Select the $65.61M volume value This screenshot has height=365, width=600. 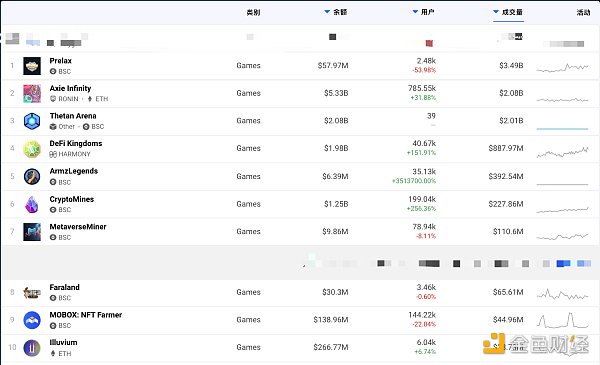[508, 292]
